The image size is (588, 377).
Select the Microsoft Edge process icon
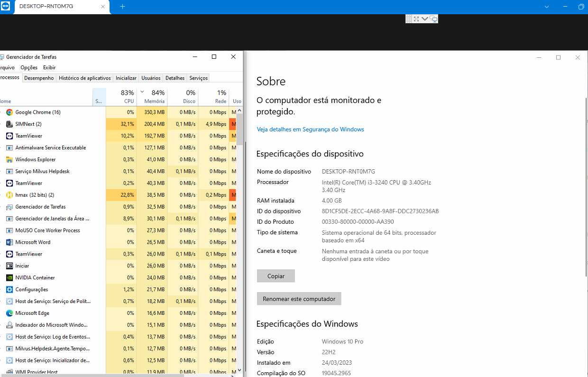pos(9,313)
